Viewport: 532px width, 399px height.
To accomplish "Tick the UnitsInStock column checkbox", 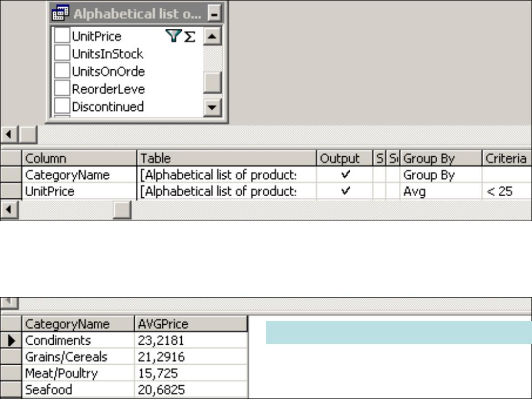I will pyautogui.click(x=62, y=54).
